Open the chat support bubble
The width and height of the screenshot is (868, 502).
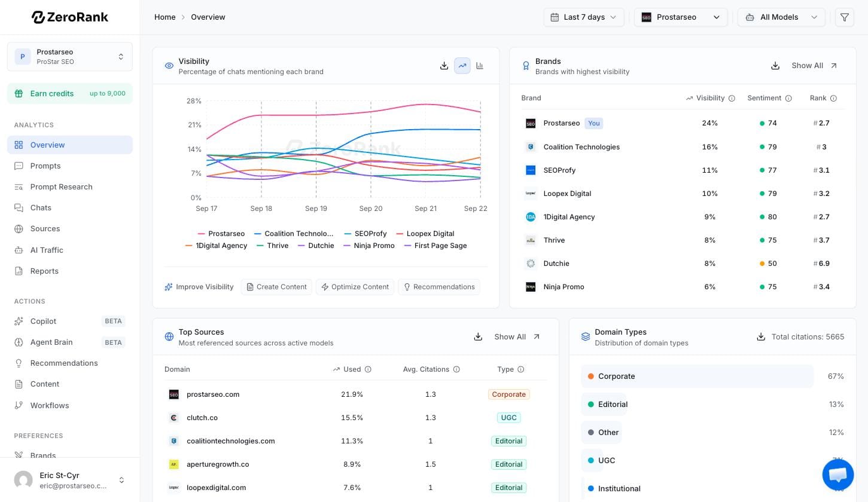point(837,475)
